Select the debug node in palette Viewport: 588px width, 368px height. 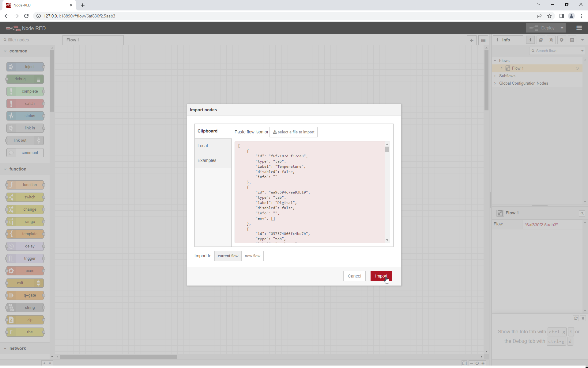[25, 79]
